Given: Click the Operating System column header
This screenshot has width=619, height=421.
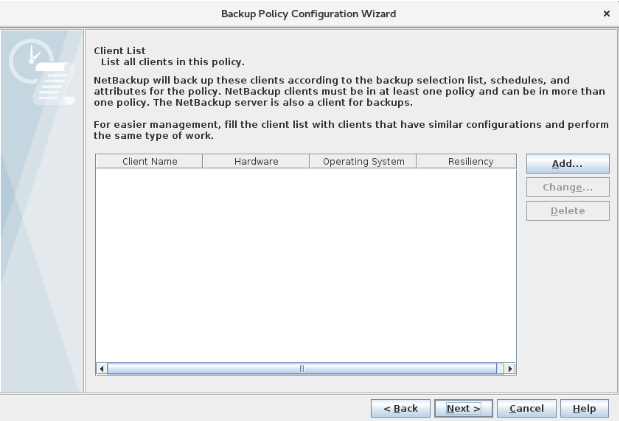Looking at the screenshot, I should 363,162.
